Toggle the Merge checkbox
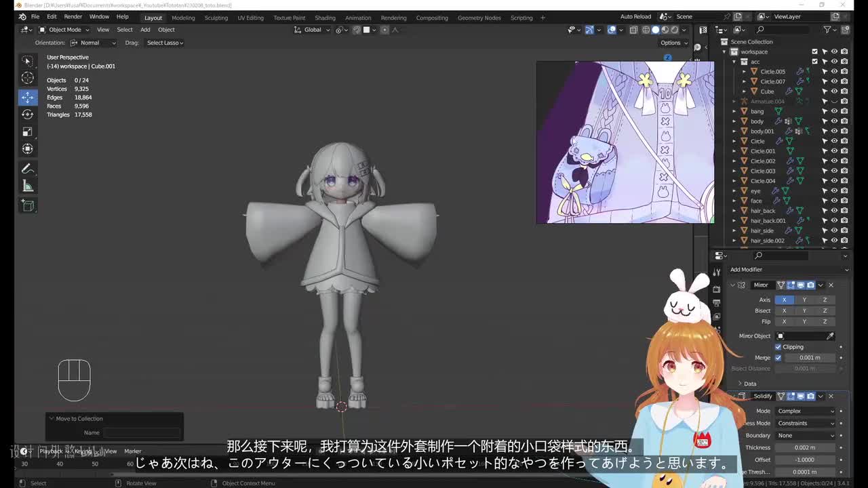This screenshot has width=868, height=488. pos(778,358)
